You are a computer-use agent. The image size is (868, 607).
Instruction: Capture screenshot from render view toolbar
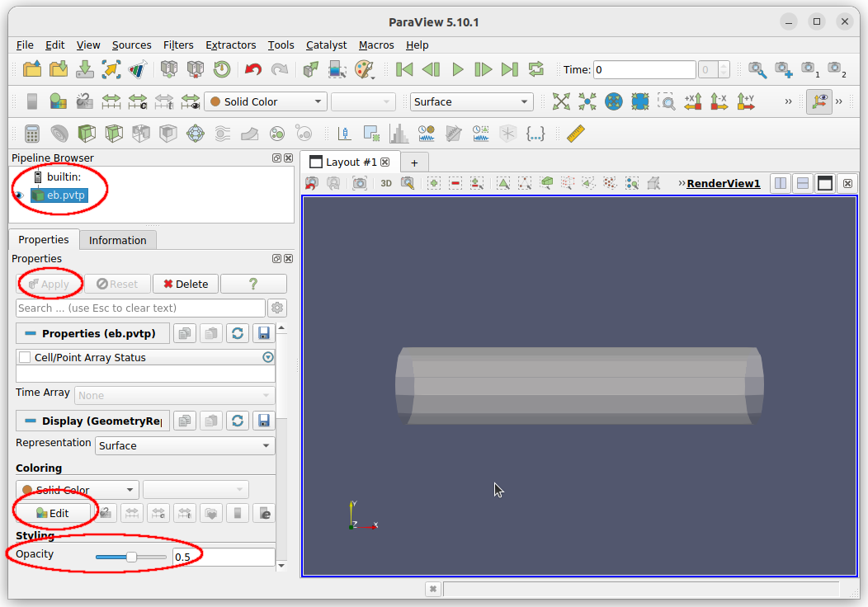359,183
